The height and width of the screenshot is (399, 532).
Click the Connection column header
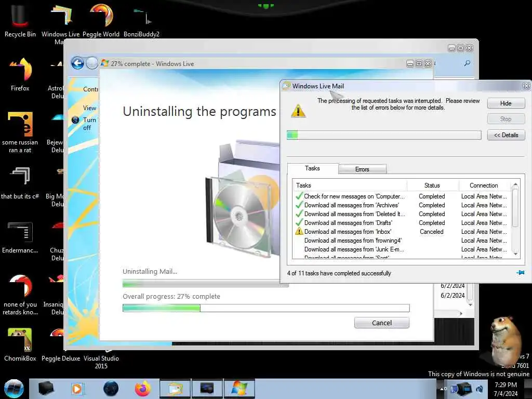(x=484, y=185)
